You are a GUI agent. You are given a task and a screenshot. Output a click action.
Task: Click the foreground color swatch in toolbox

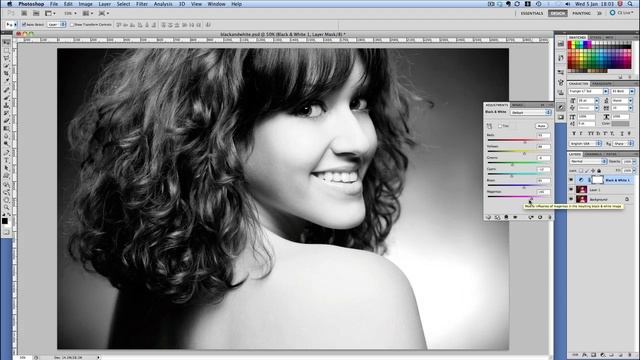[4, 221]
